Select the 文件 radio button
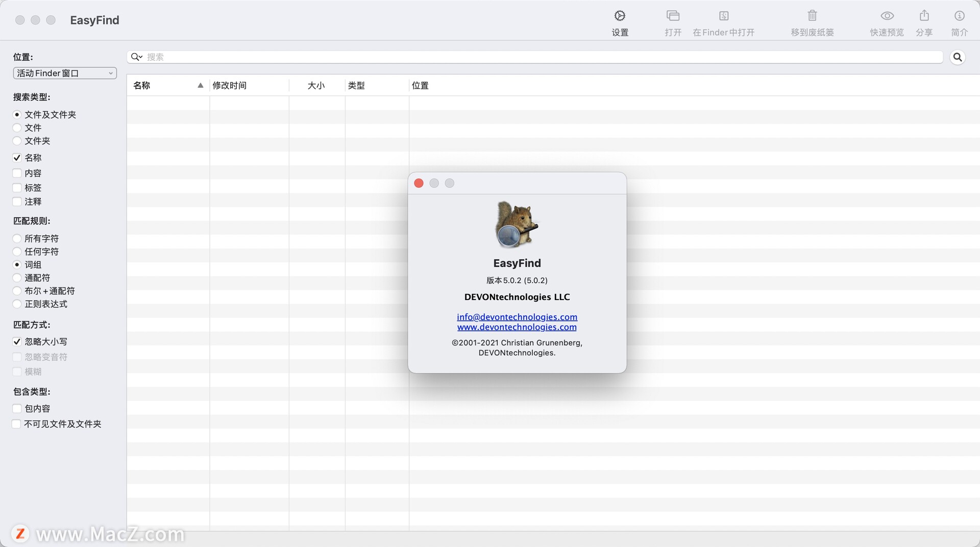The width and height of the screenshot is (980, 547). (17, 128)
